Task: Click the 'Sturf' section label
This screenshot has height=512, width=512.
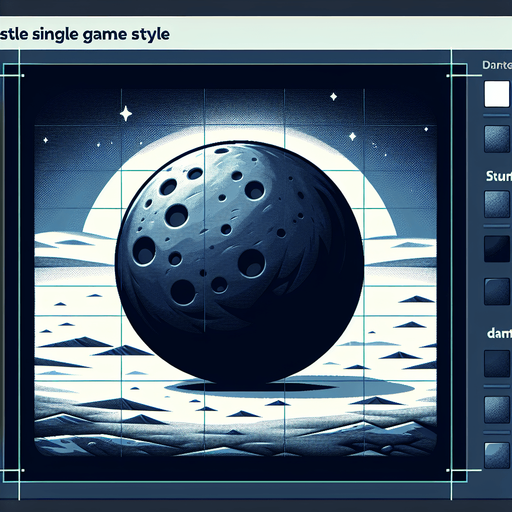Action: (499, 176)
